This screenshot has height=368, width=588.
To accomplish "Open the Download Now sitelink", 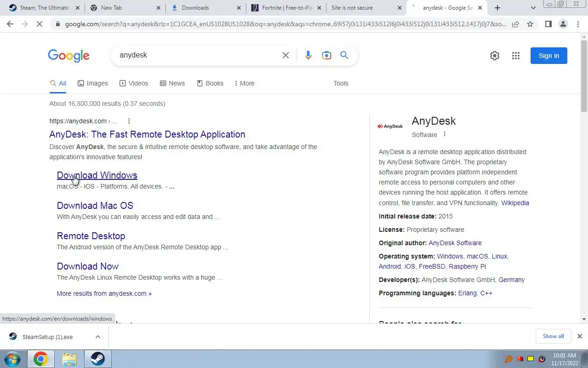I will 87,266.
